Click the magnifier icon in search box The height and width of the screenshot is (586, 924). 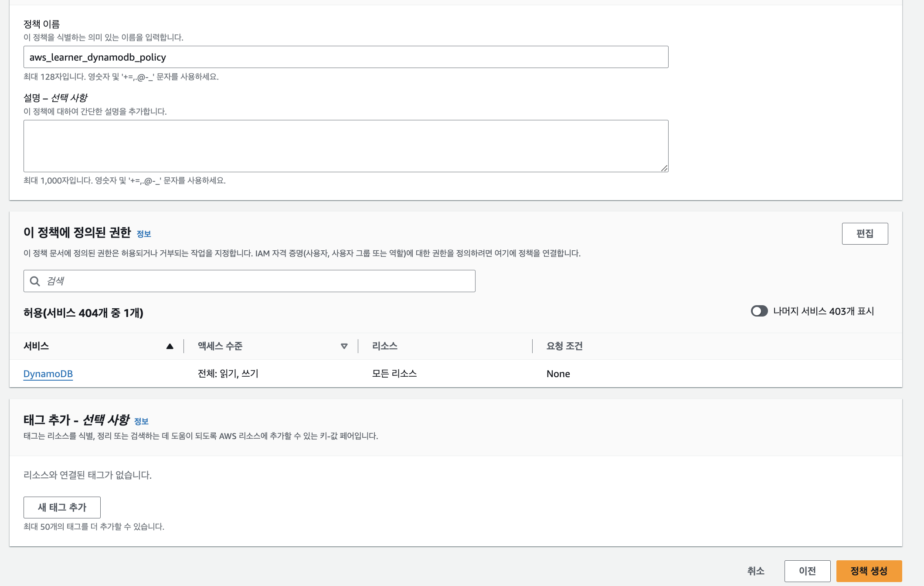click(35, 281)
